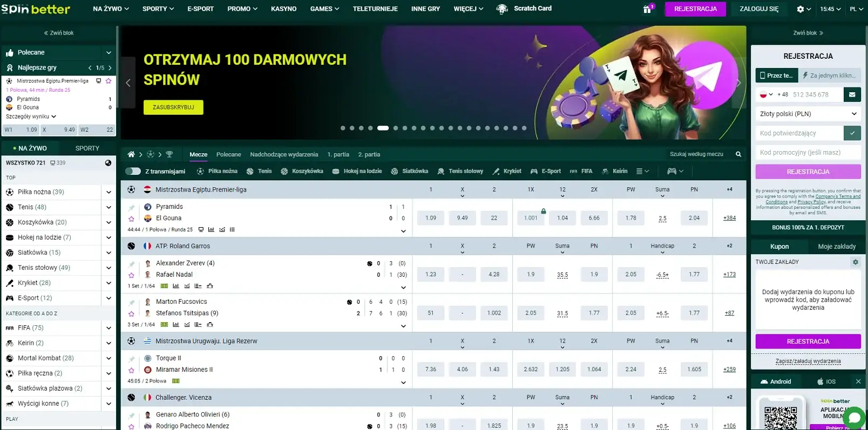Filter by Piłka nożna in sports strip

coord(217,171)
